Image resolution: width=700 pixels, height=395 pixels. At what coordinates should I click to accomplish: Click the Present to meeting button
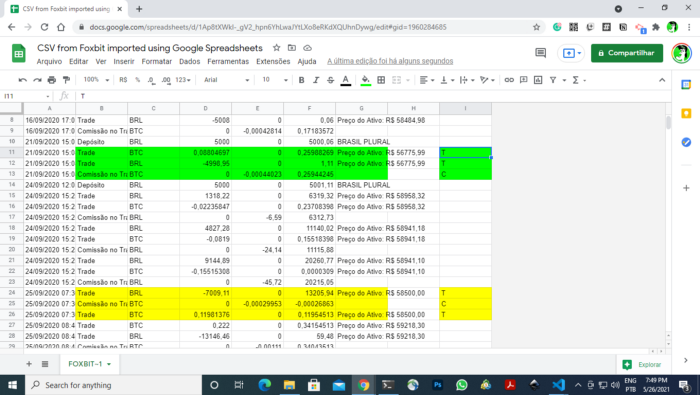pyautogui.click(x=571, y=53)
